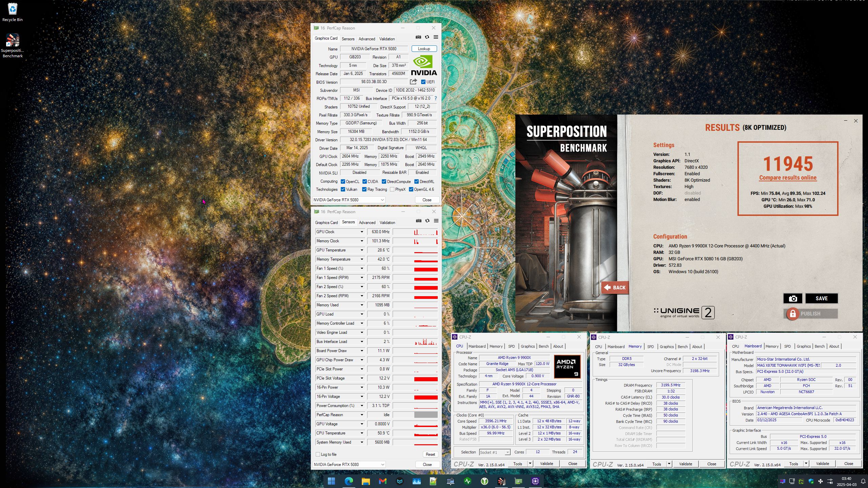This screenshot has height=488, width=868.
Task: Open GPU selector dropdown in the Sensors window
Action: [349, 464]
